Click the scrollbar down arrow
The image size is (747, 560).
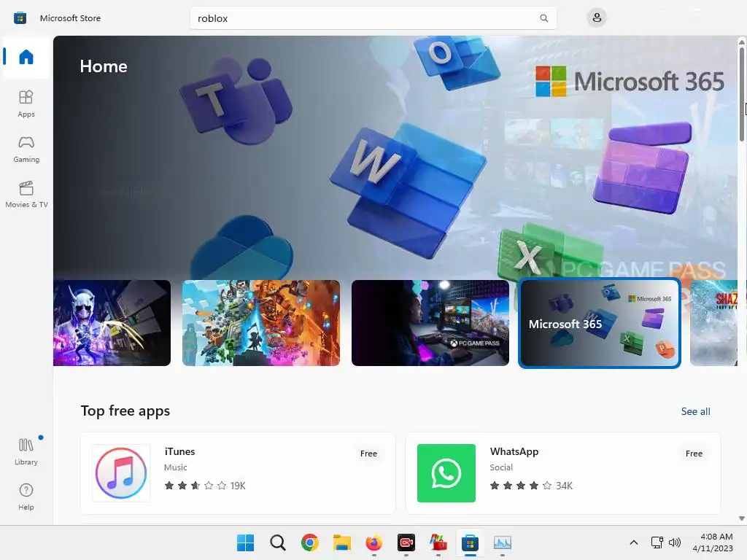(x=742, y=518)
